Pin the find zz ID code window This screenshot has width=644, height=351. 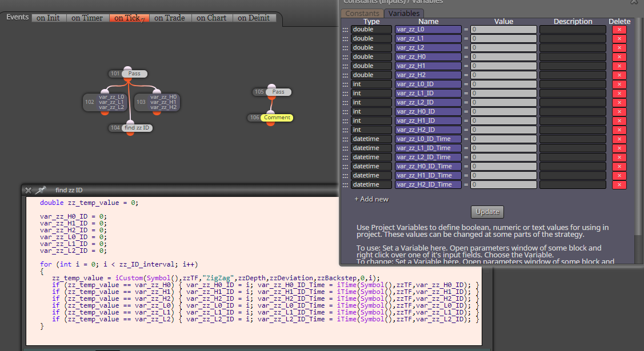point(40,190)
